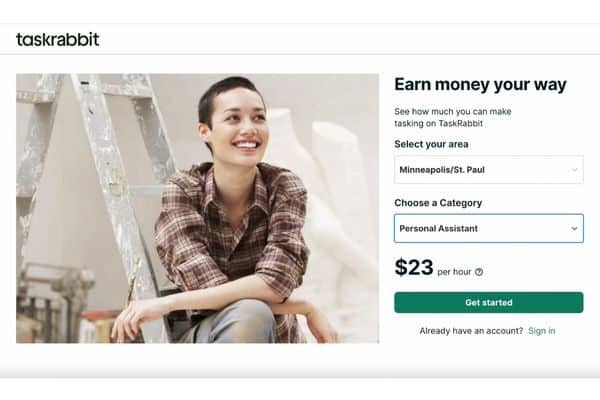Click the chevron arrow in Personal Assistant selector

click(574, 229)
